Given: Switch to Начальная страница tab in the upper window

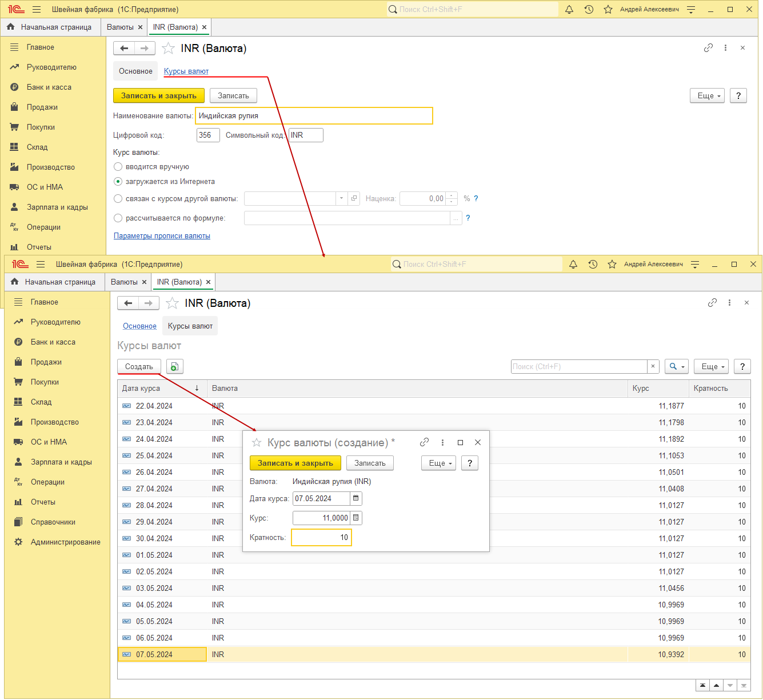Looking at the screenshot, I should click(x=56, y=27).
